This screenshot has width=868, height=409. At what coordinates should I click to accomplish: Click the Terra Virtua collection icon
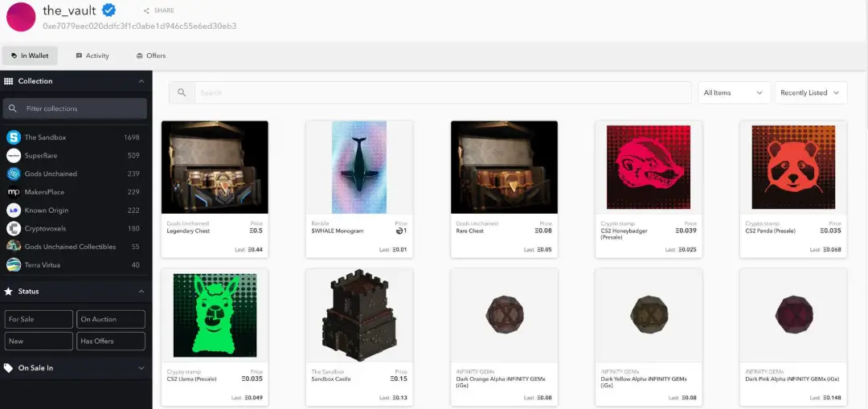pyautogui.click(x=14, y=265)
